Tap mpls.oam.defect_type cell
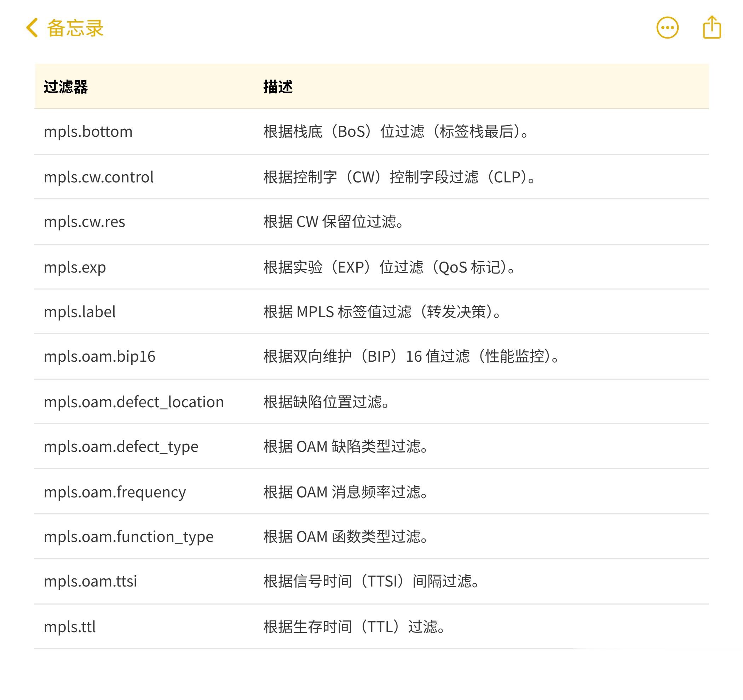The width and height of the screenshot is (743, 700). (x=121, y=447)
